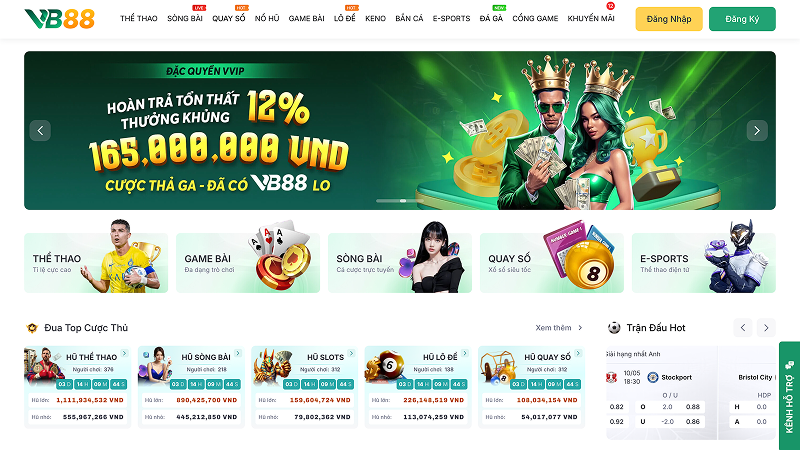This screenshot has width=800, height=450.
Task: Open the Kênh Hỗ Trợ support tab
Action: click(x=789, y=395)
